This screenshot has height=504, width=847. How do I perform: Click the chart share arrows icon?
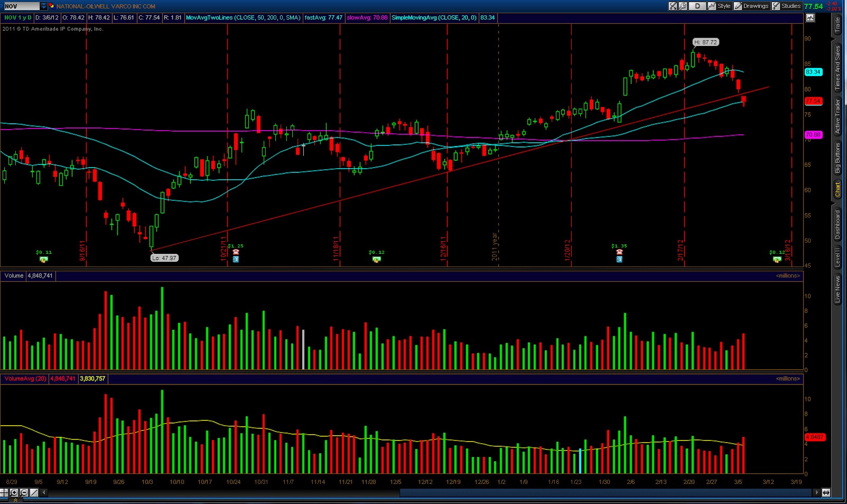pyautogui.click(x=673, y=6)
